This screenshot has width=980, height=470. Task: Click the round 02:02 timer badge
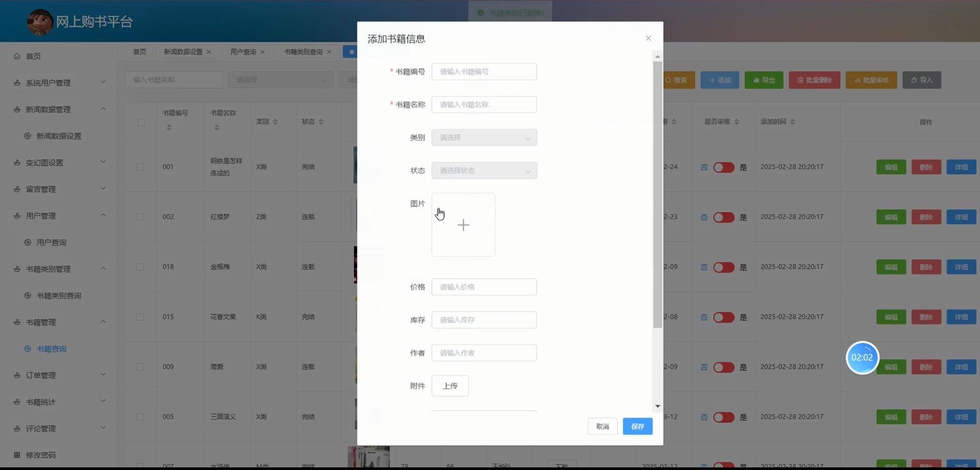pos(862,358)
